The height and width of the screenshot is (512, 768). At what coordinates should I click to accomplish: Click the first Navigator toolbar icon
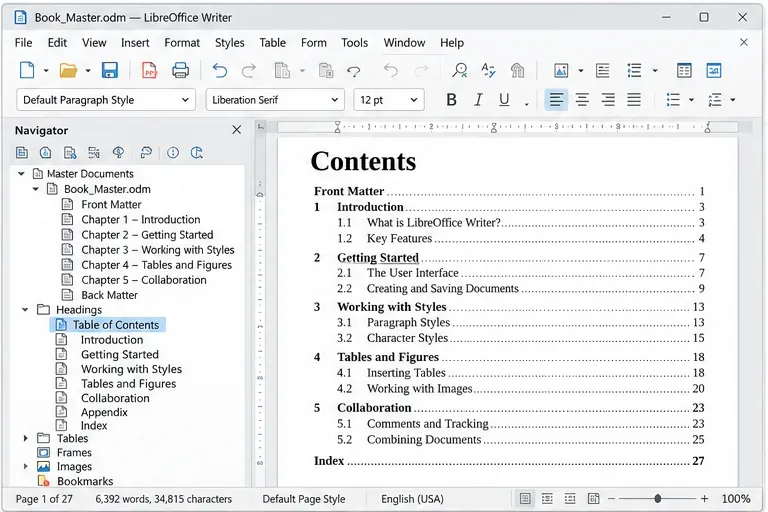22,153
